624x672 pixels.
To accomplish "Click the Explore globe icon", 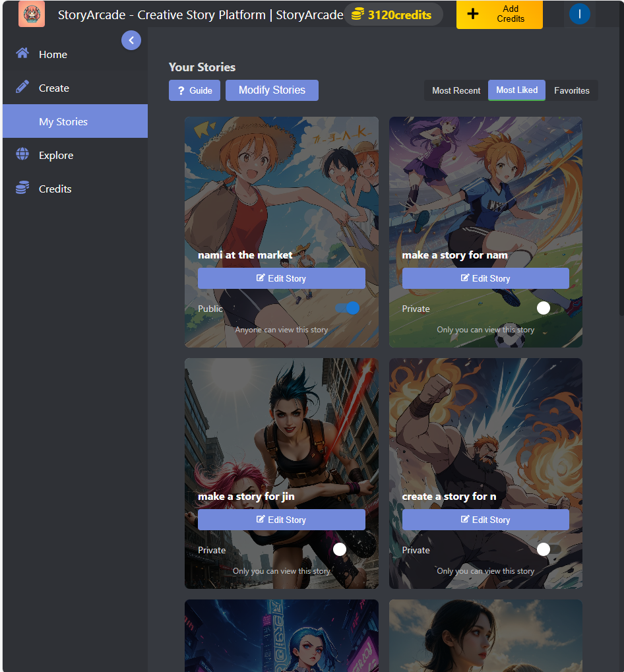I will pos(22,154).
